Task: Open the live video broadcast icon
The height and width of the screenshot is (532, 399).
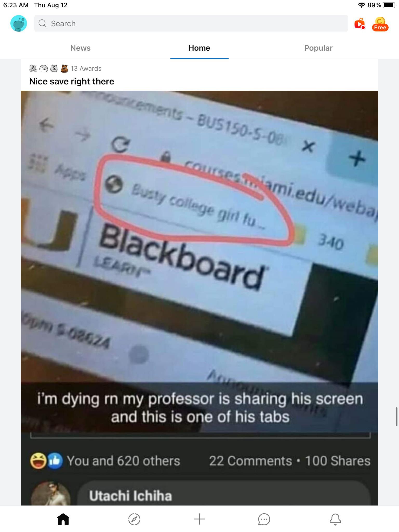Action: click(360, 24)
